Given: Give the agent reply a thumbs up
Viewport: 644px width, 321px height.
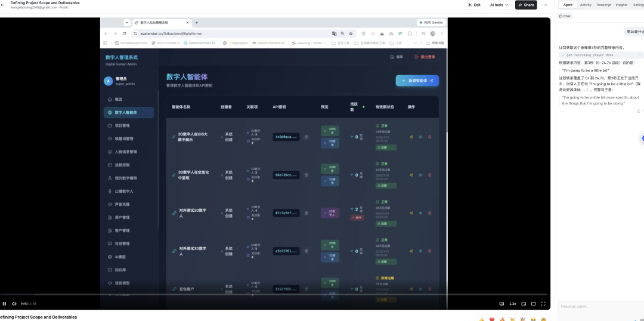Looking at the screenshot, I should [638, 111].
